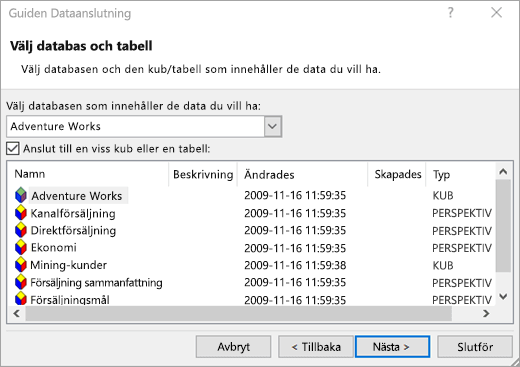Select Försäljningsmål in the list

(x=70, y=300)
